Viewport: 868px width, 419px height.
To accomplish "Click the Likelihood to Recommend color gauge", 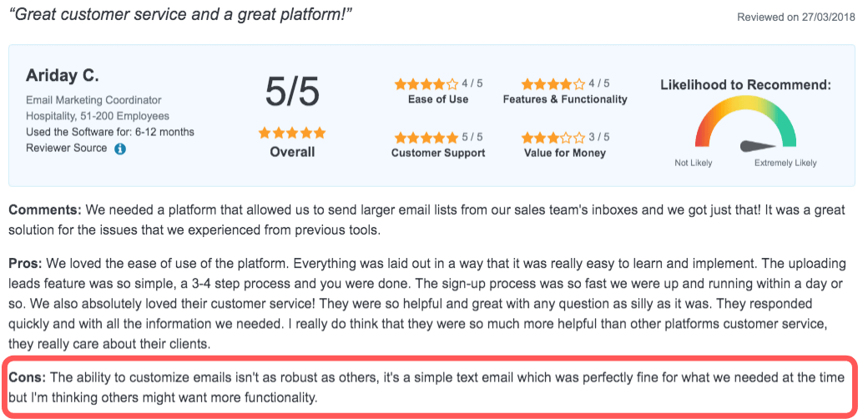I will (745, 121).
